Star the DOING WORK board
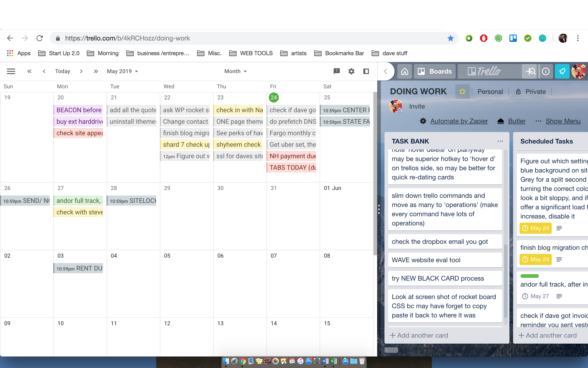The image size is (588, 368). click(462, 92)
